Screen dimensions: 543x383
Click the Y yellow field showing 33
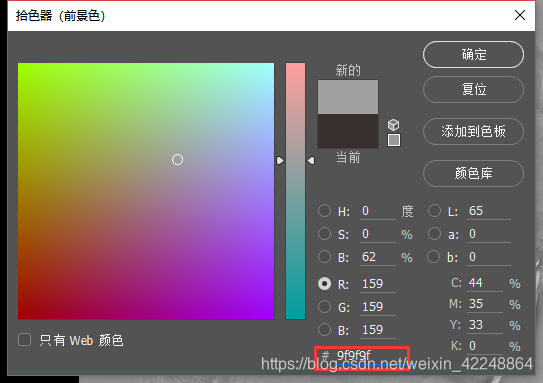click(485, 325)
